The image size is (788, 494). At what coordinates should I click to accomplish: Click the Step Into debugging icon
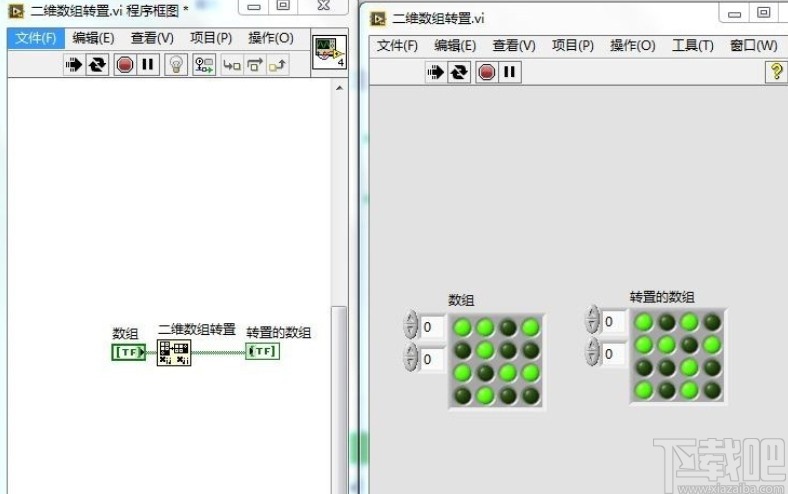[x=232, y=65]
